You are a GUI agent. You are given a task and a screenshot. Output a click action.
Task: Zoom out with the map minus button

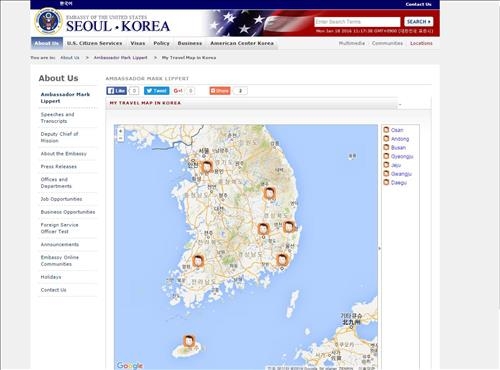[x=120, y=138]
